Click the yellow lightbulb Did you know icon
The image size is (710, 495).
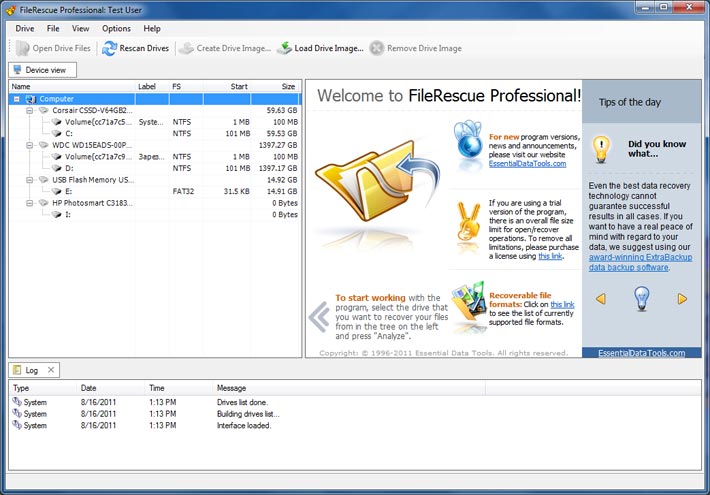point(601,149)
